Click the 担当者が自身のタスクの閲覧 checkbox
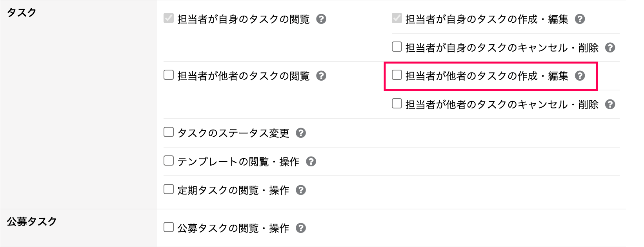This screenshot has height=247, width=644. (169, 18)
